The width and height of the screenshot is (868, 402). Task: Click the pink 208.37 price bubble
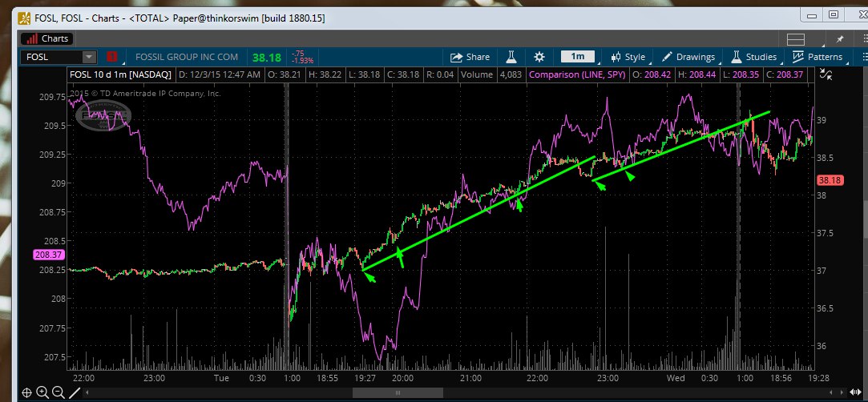tap(49, 255)
